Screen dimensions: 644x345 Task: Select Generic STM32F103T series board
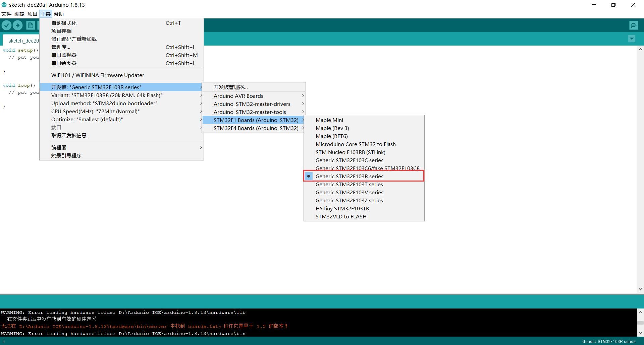click(364, 184)
